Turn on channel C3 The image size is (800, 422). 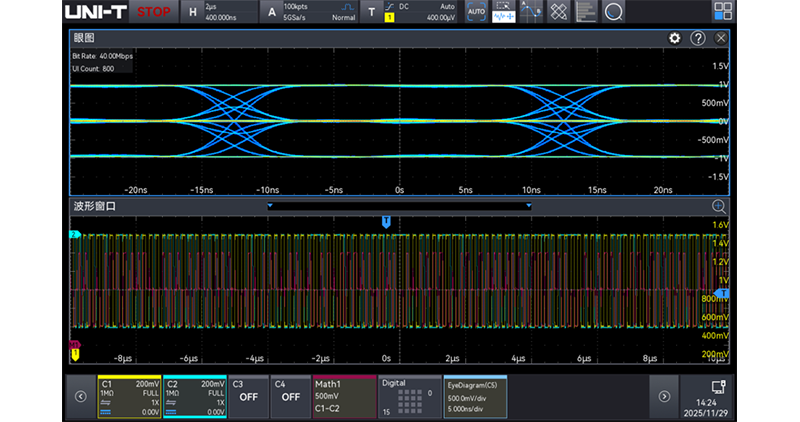tap(247, 396)
